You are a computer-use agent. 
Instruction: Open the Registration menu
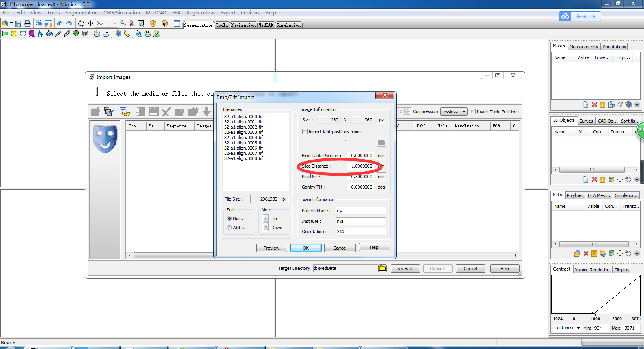click(200, 13)
